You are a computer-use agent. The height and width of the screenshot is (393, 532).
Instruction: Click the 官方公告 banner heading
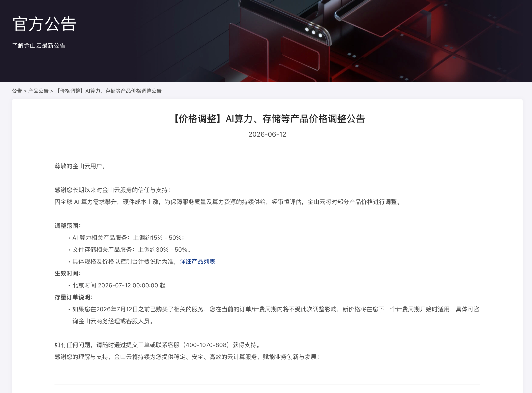coord(44,24)
